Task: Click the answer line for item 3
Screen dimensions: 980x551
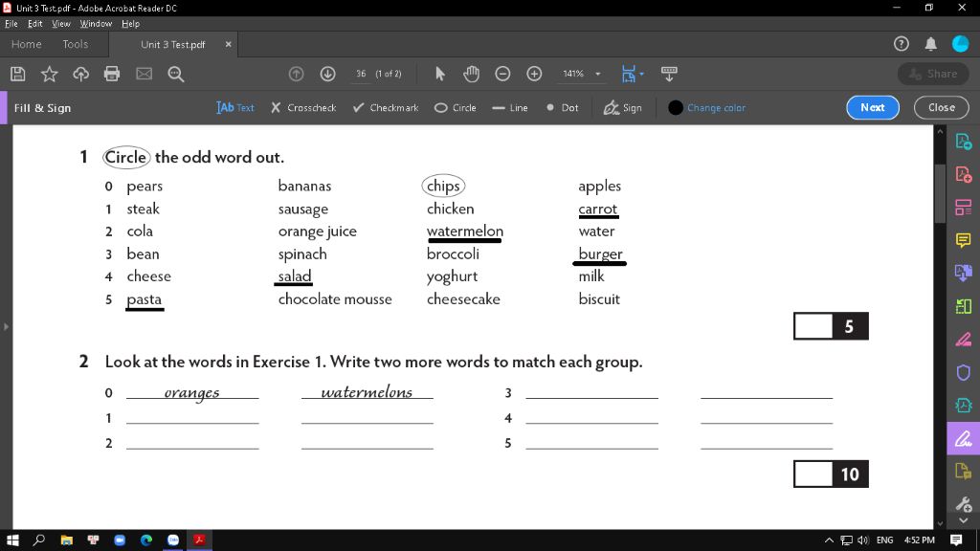Action: click(591, 392)
